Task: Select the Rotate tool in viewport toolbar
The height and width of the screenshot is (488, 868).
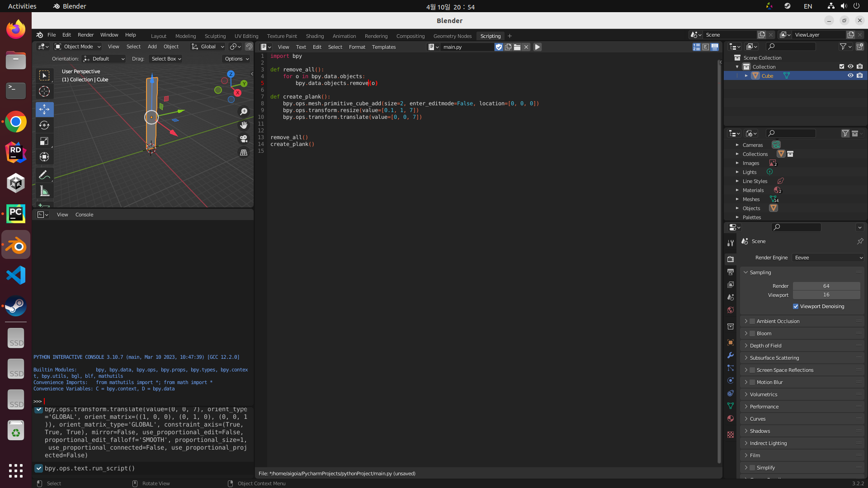Action: click(x=44, y=125)
